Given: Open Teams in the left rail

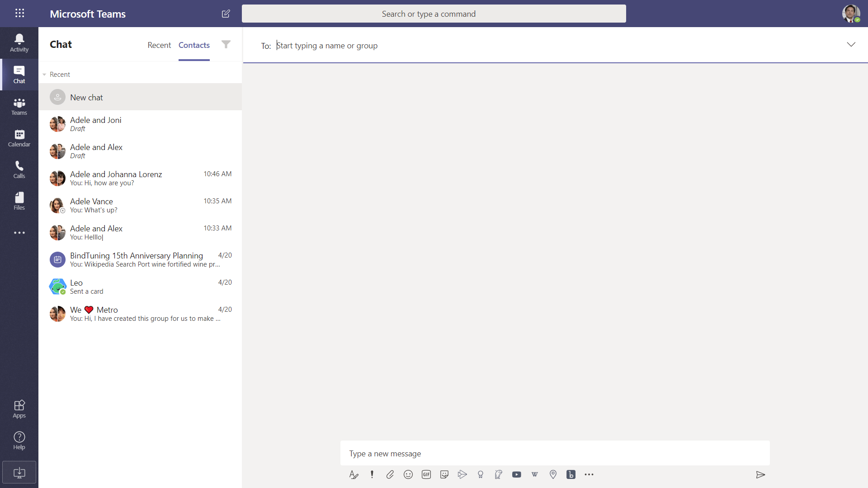Looking at the screenshot, I should [19, 106].
